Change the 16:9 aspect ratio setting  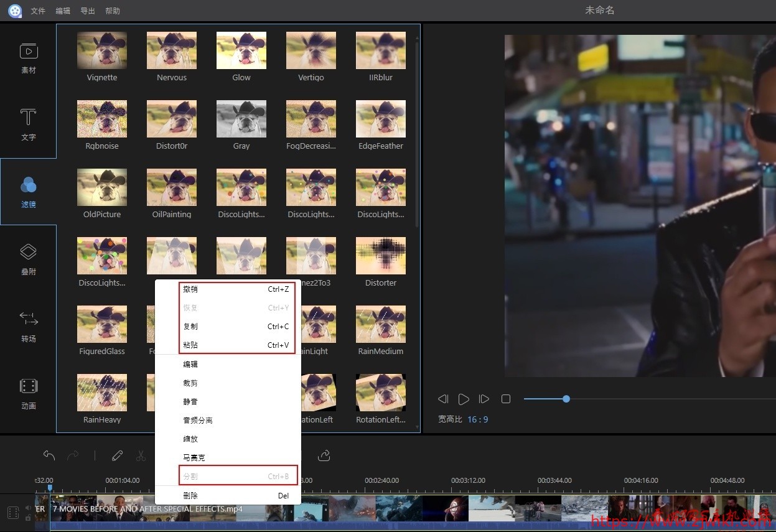click(477, 419)
